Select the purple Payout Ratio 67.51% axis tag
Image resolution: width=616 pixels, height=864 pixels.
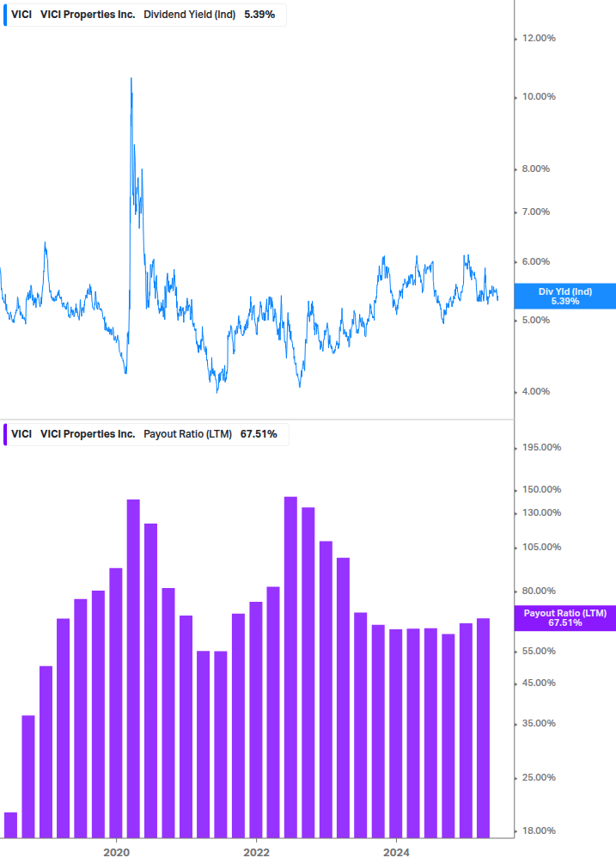[x=564, y=617]
